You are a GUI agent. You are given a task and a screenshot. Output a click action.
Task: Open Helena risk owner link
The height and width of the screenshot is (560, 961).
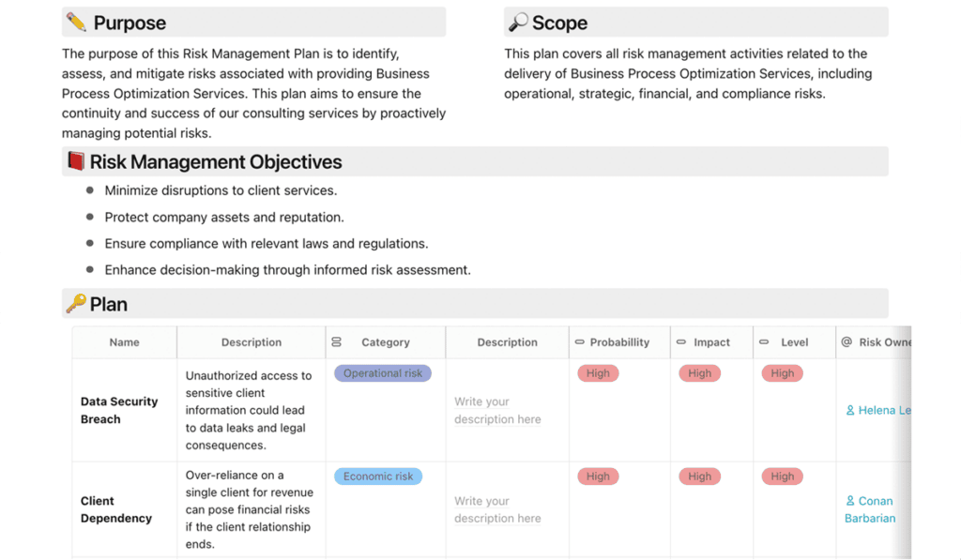[878, 410]
